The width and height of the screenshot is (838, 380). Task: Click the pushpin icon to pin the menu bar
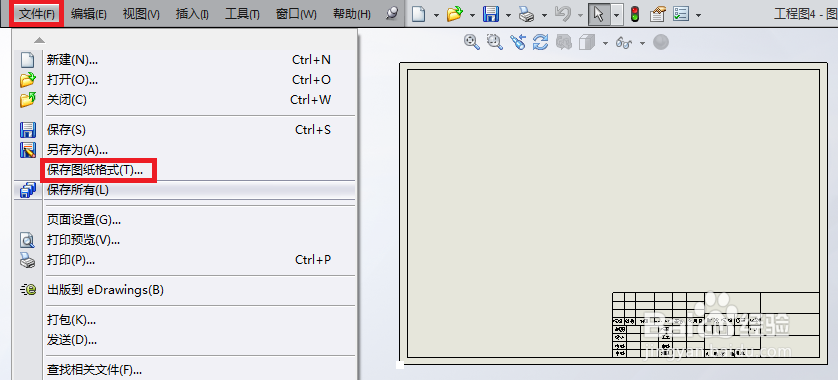tap(392, 14)
